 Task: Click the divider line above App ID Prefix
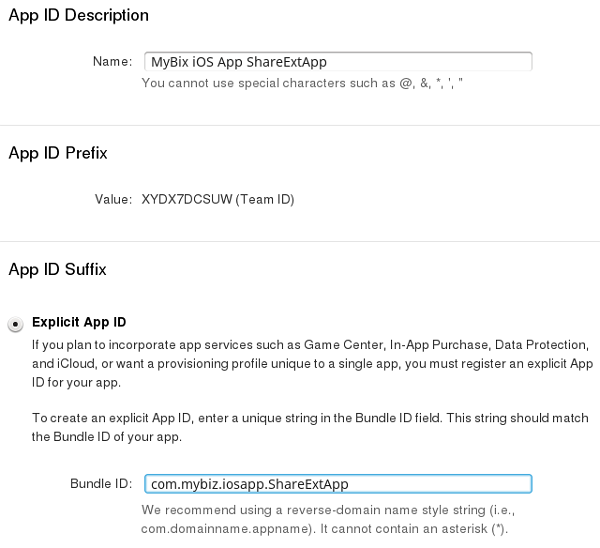300,125
